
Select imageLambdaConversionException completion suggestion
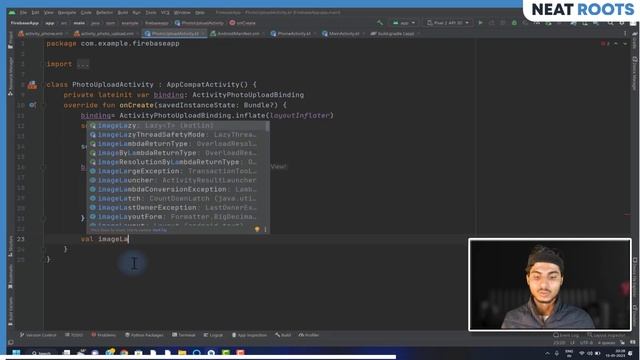[x=176, y=189]
